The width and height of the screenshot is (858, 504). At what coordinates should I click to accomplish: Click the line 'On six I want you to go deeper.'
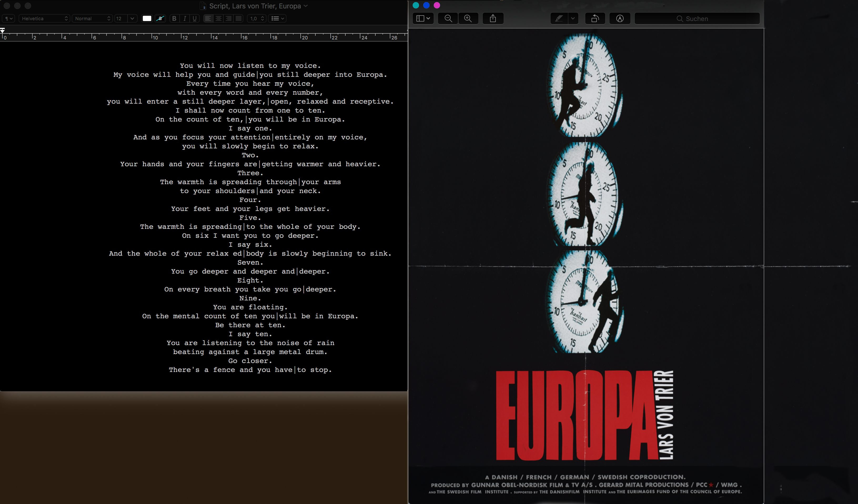pos(250,236)
